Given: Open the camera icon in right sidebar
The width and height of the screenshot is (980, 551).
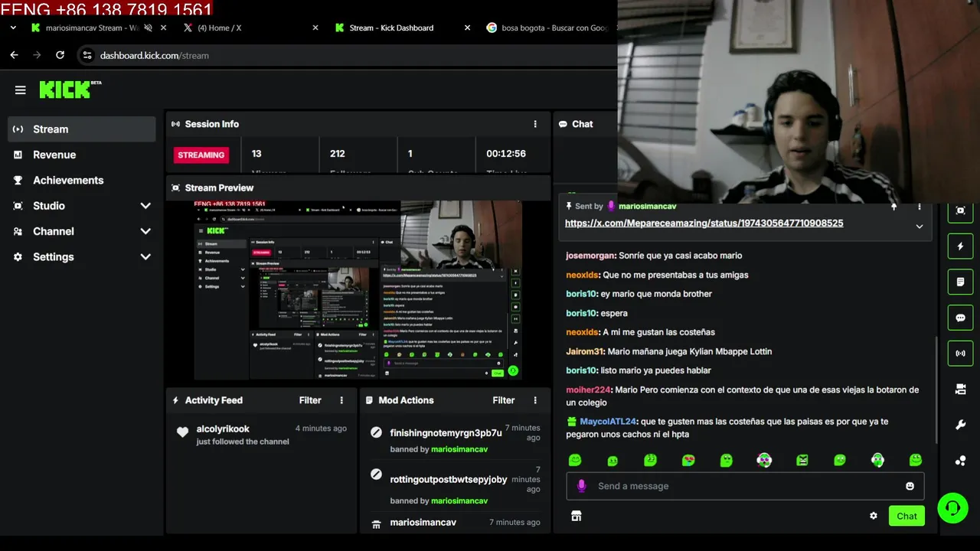Looking at the screenshot, I should [x=961, y=390].
